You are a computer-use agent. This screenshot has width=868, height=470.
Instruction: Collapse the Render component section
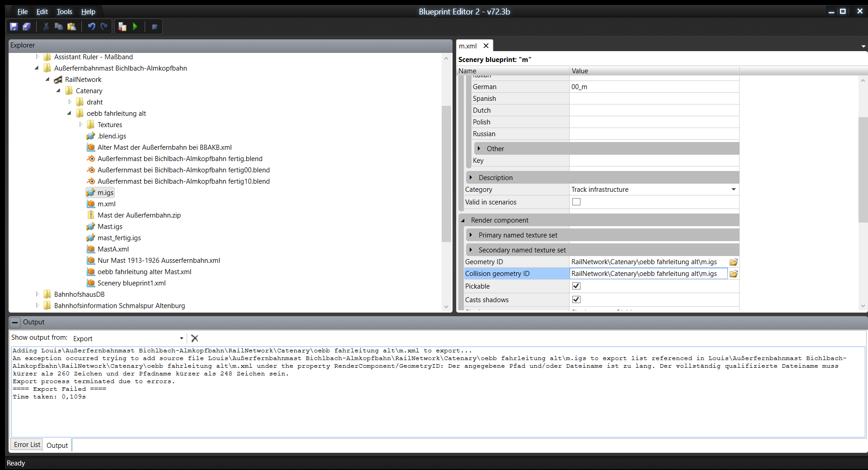463,220
